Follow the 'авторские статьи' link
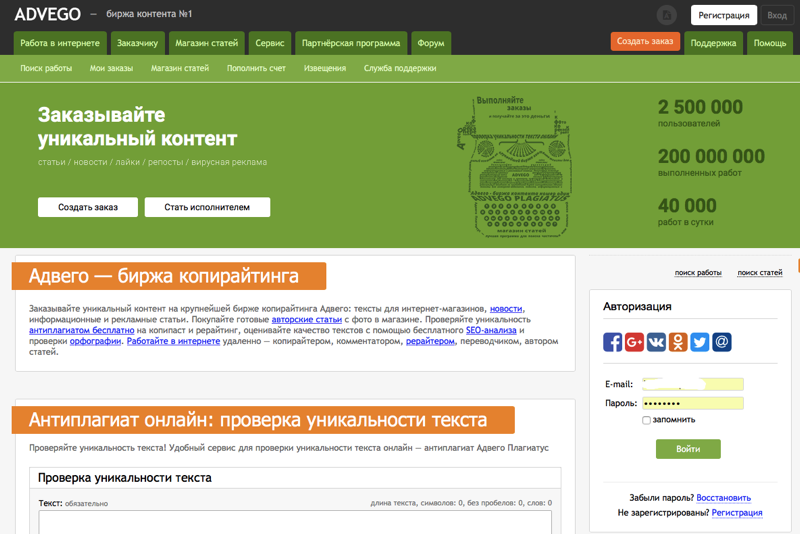Screen dimensions: 800x534 307,319
